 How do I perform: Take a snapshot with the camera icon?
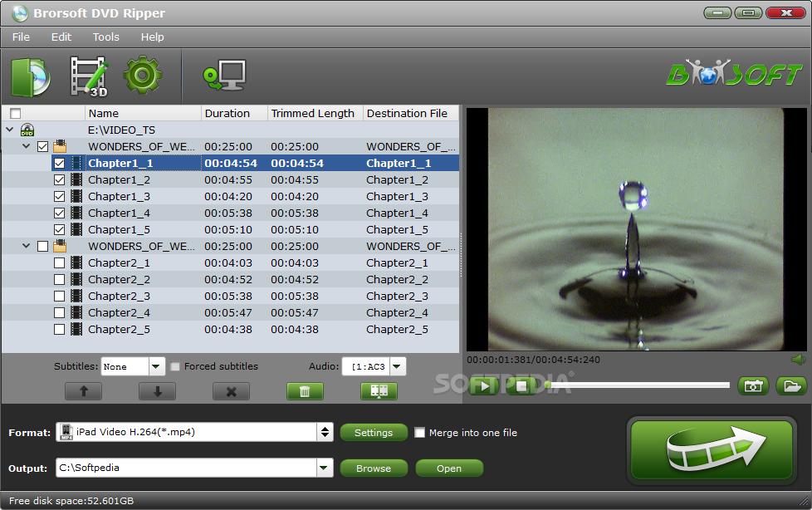tap(753, 386)
